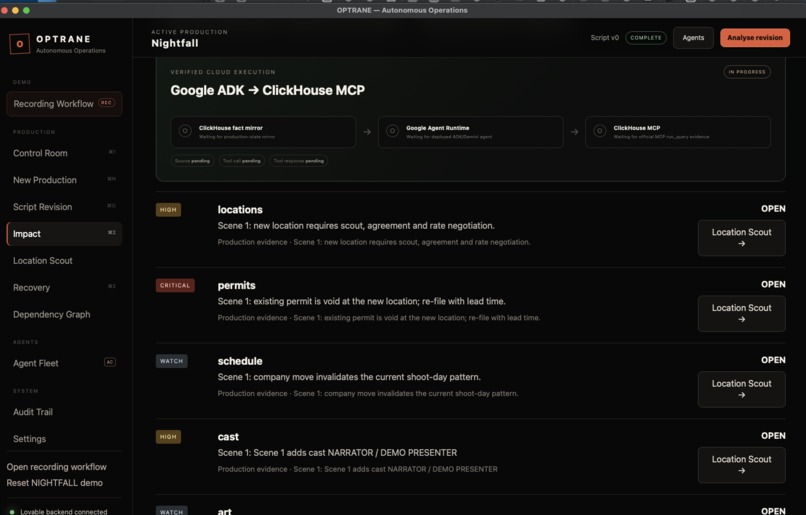806x515 pixels.
Task: Go to Control Room in sidebar
Action: tap(64, 153)
